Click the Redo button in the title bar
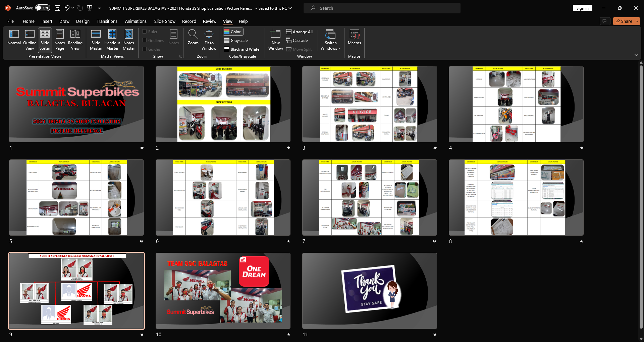 (80, 8)
